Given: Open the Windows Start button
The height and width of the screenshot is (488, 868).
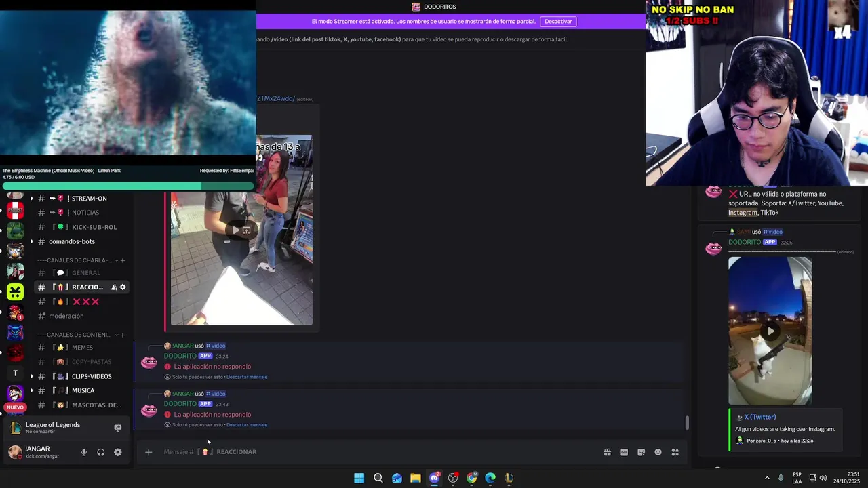Looking at the screenshot, I should click(359, 478).
